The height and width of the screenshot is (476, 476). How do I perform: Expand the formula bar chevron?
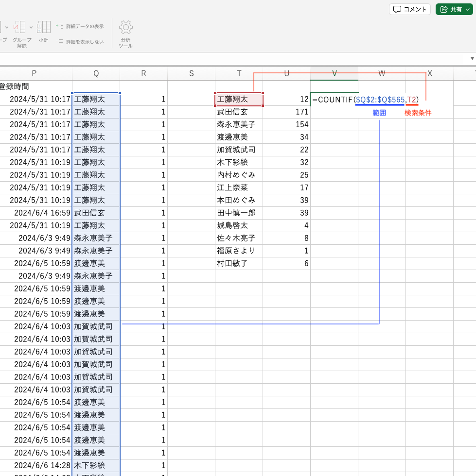pos(472,59)
